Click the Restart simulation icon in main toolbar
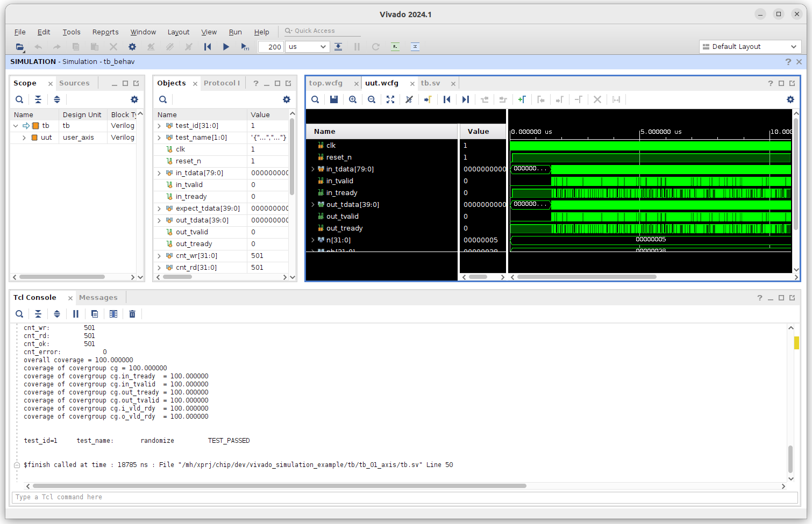This screenshot has width=812, height=524. tap(208, 47)
